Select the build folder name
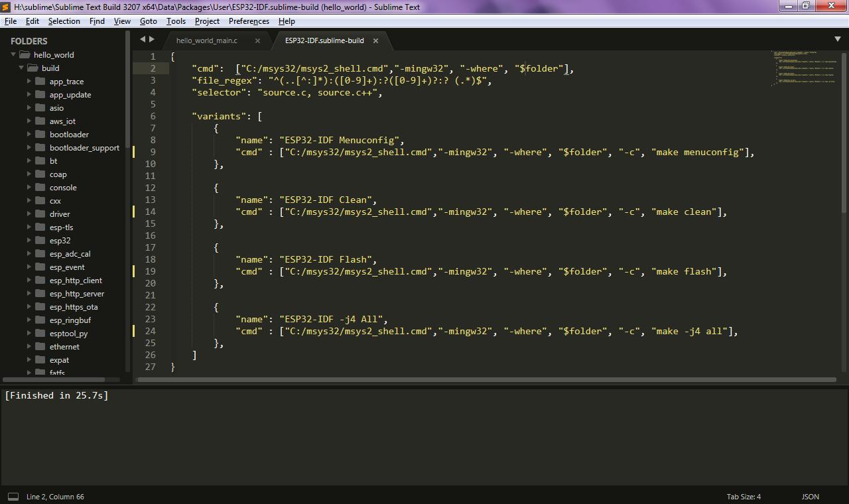849x504 pixels. 50,68
